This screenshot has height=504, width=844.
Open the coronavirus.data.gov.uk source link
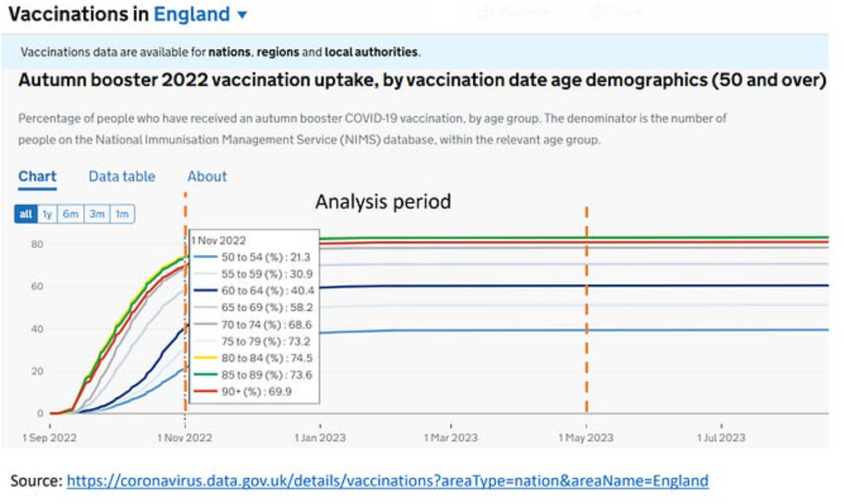point(387,480)
